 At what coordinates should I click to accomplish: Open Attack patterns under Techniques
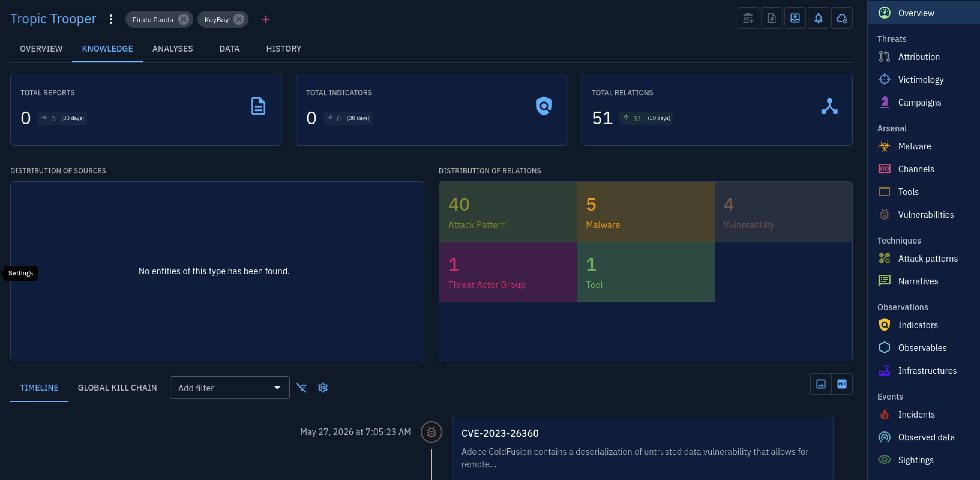pyautogui.click(x=924, y=258)
